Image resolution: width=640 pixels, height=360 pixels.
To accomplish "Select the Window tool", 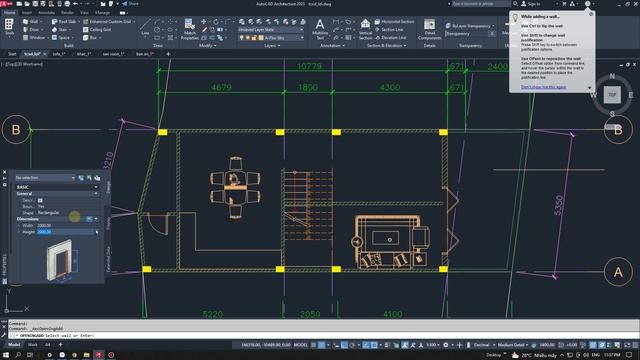I will tap(33, 38).
